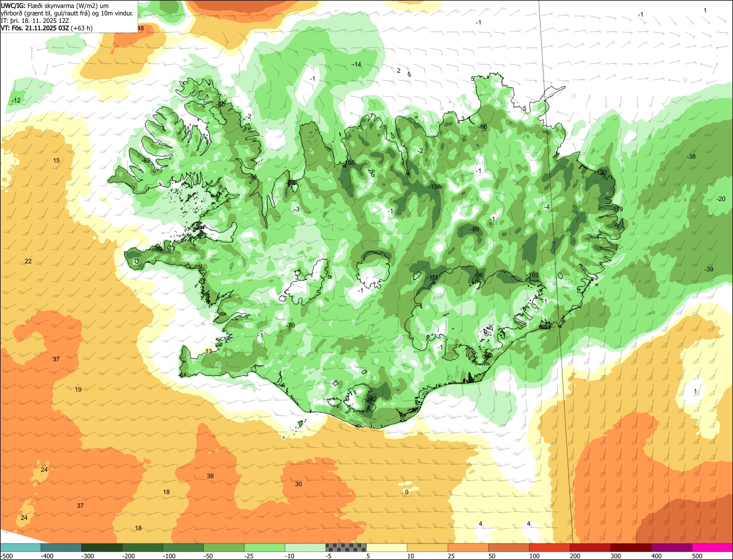Click the dark maroon swatch between 300 and 400

click(x=630, y=547)
